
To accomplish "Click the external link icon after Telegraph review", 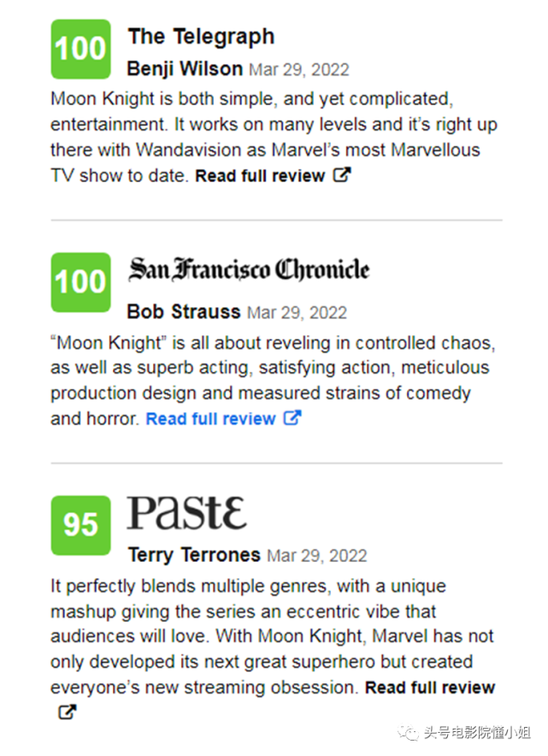I will tap(342, 176).
